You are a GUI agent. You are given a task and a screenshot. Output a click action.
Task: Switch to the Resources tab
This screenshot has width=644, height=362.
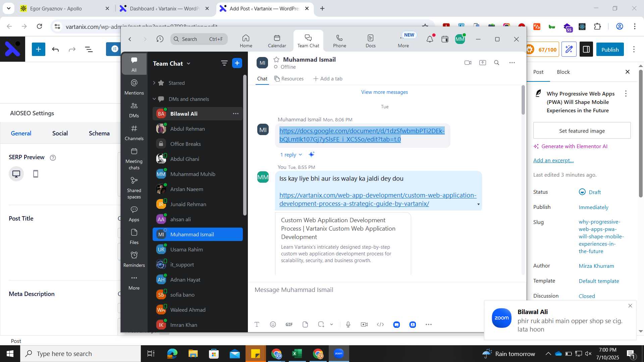tap(289, 78)
